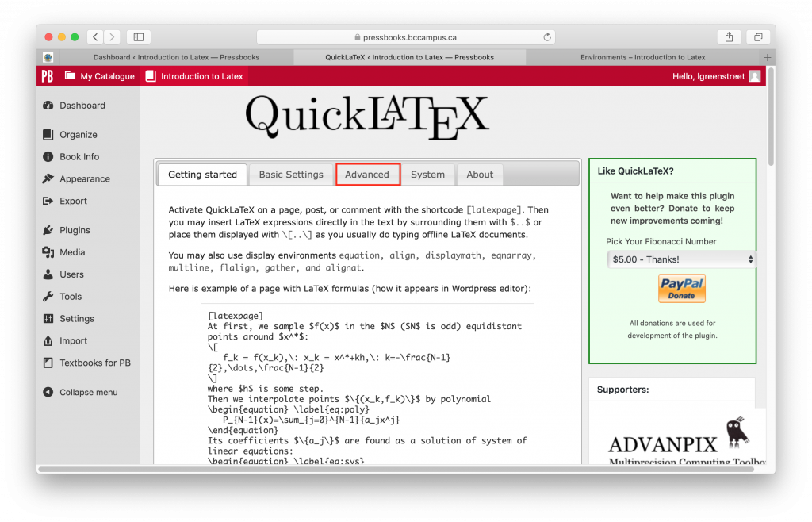Click the vertical page scrollbar

[x=771, y=117]
